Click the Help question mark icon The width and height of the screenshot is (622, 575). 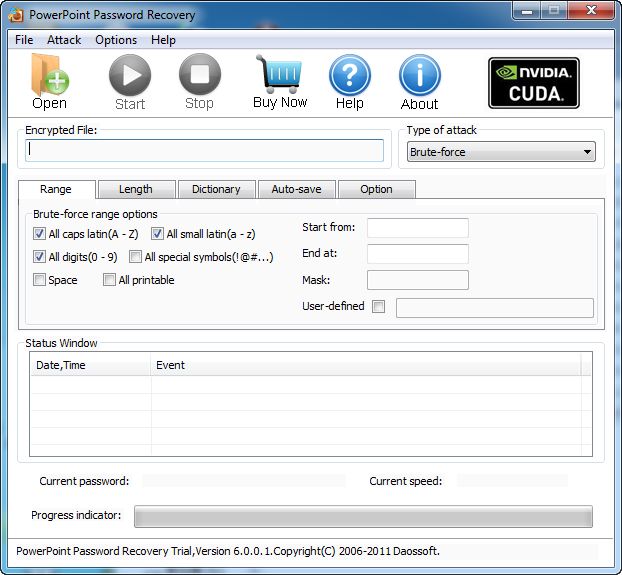[x=349, y=76]
